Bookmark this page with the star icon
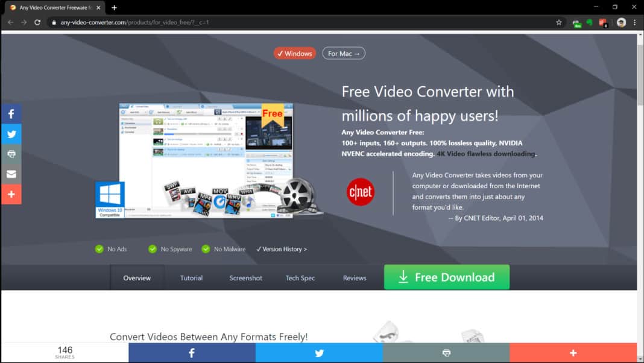Viewport: 644px width, 363px height. pyautogui.click(x=558, y=22)
